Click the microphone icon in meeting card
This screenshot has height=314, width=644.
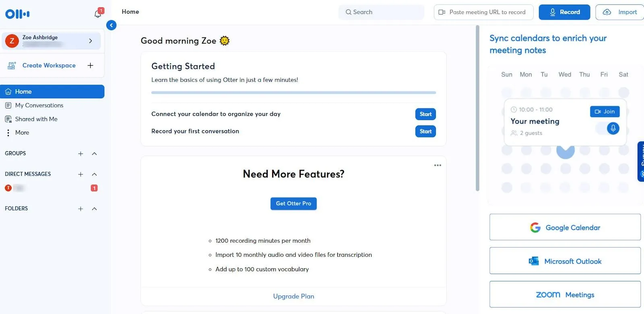[613, 128]
